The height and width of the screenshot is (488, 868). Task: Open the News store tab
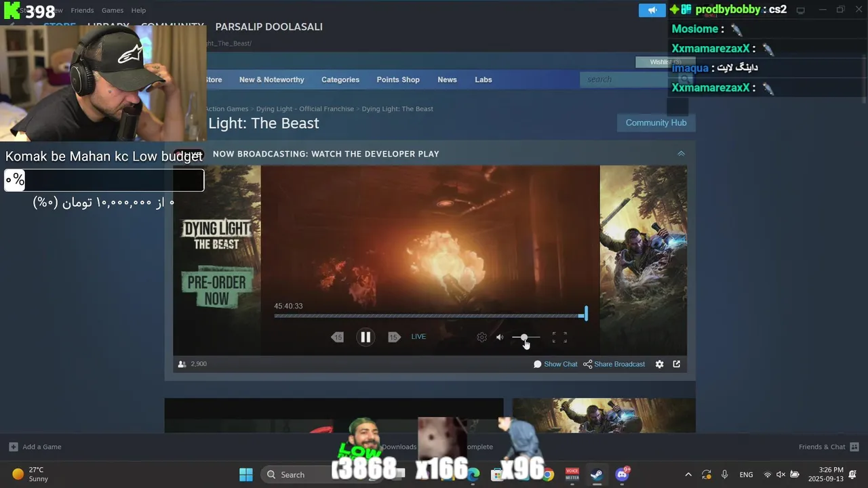(x=447, y=79)
